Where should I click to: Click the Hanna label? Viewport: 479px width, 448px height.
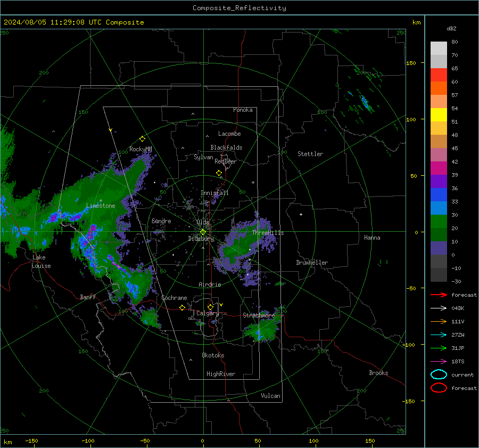tap(372, 238)
